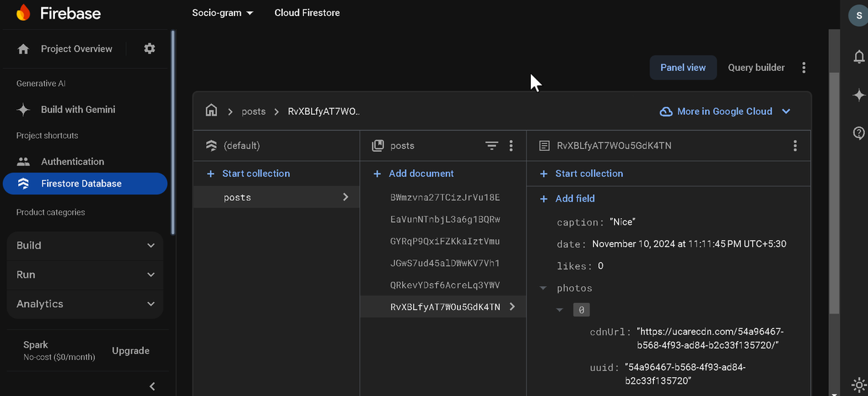This screenshot has height=396, width=868.
Task: Open notifications bell
Action: pos(859,56)
